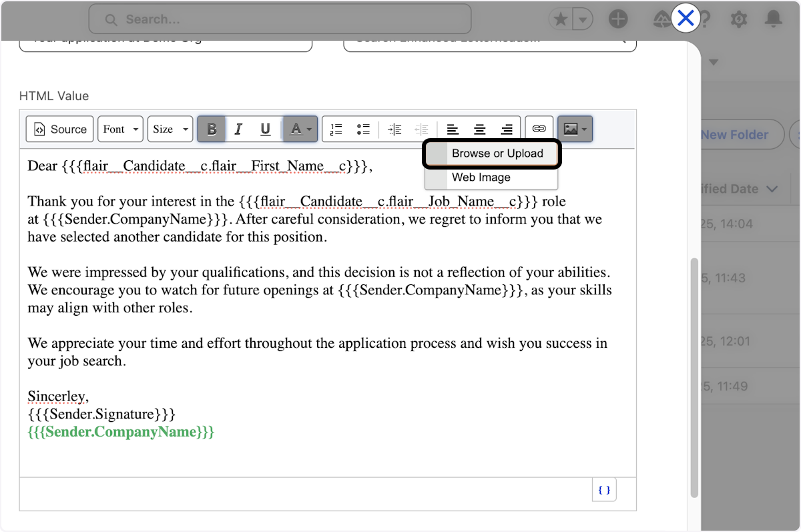Center align the text
Image resolution: width=801 pixels, height=532 pixels.
pyautogui.click(x=479, y=129)
